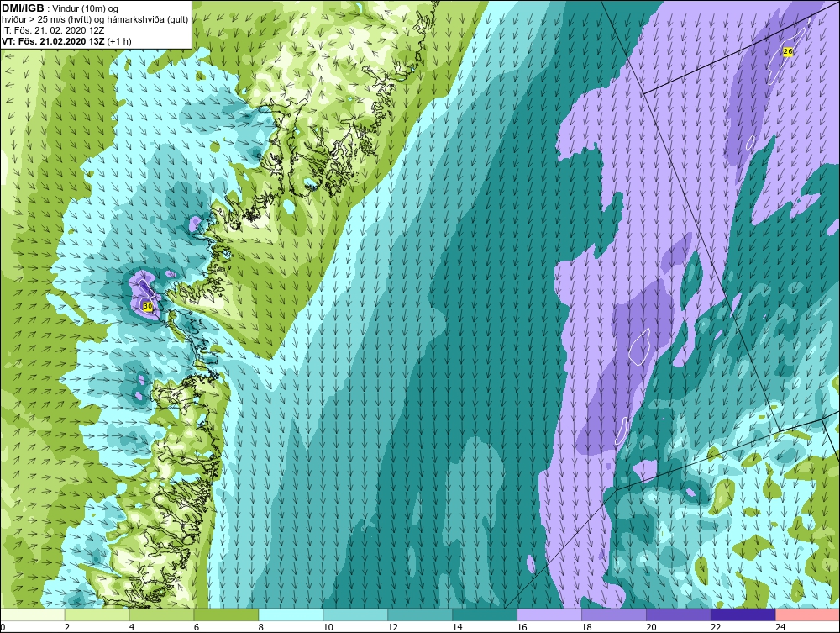The image size is (840, 633).
Task: Click the 6–8 m/s olive green swatch
Action: coord(226,615)
